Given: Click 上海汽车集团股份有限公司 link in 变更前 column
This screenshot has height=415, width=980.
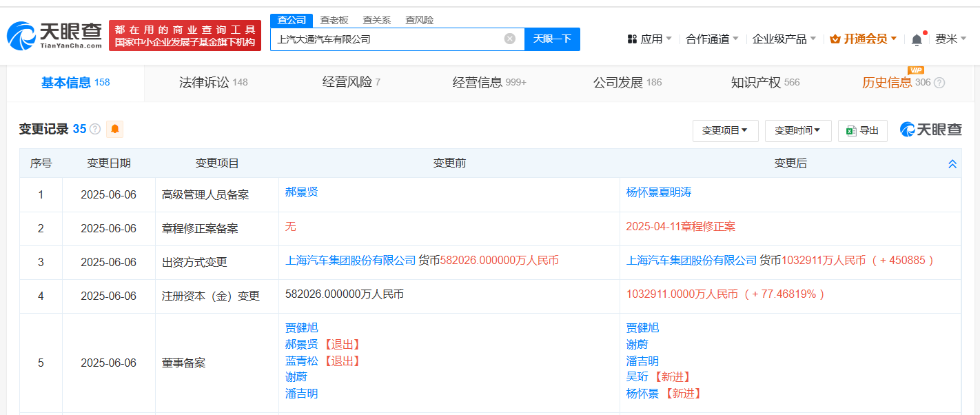Looking at the screenshot, I should point(350,261).
